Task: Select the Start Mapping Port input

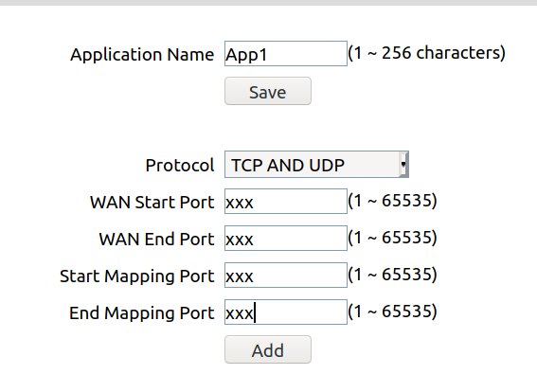Action: pos(286,275)
